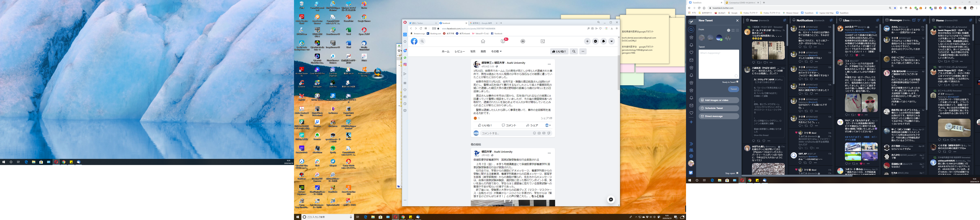
Task: Click the Tweet button
Action: click(733, 89)
